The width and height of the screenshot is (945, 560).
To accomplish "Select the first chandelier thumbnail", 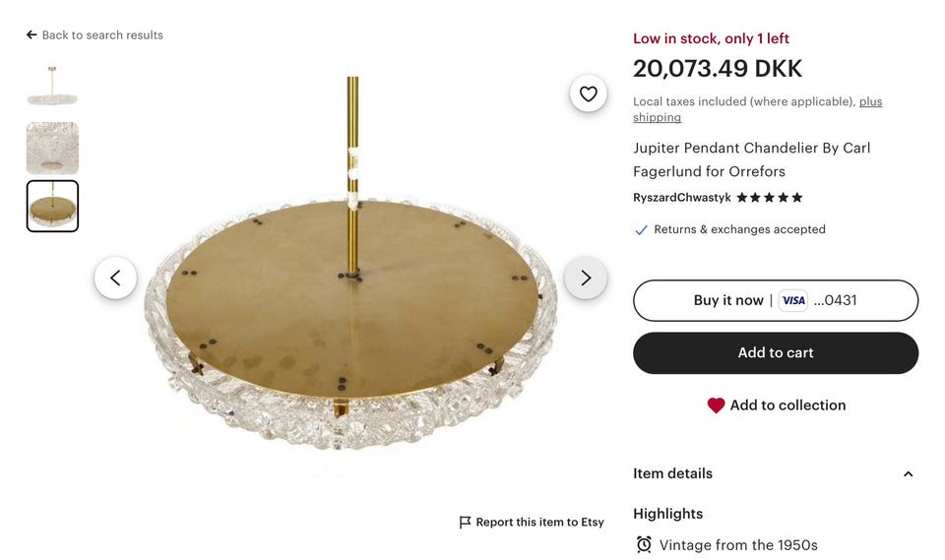I will pos(52,89).
